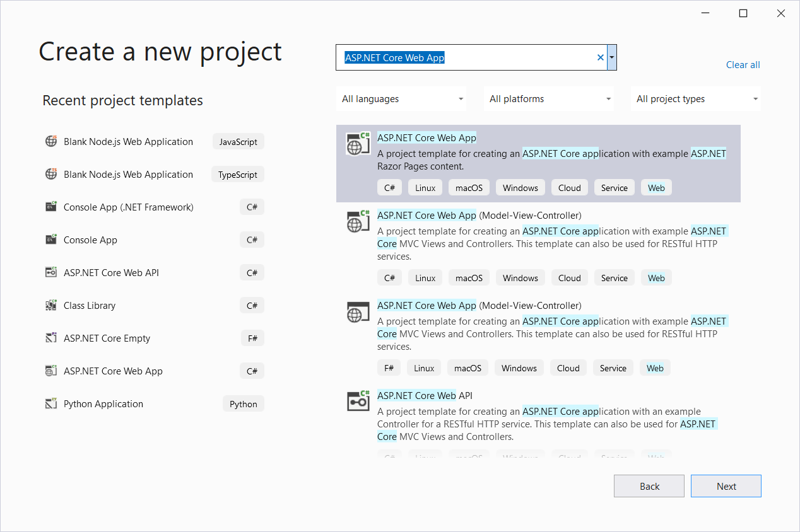This screenshot has height=532, width=800.
Task: Click the Class Library template icon
Action: tap(51, 305)
